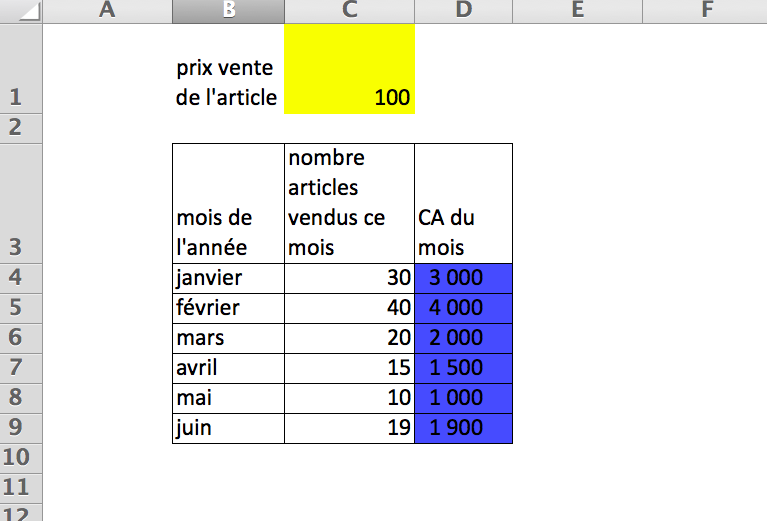Select column C header
The height and width of the screenshot is (521, 767).
click(x=349, y=11)
